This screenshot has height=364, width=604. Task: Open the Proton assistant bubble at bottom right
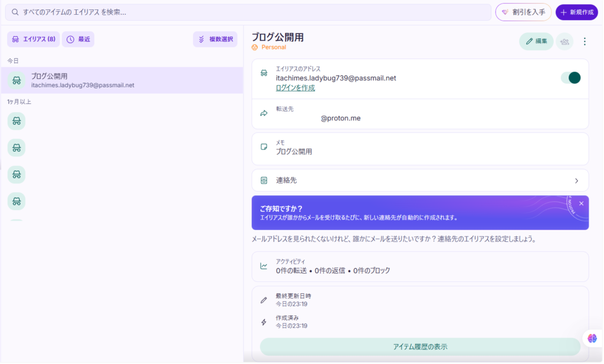point(592,337)
